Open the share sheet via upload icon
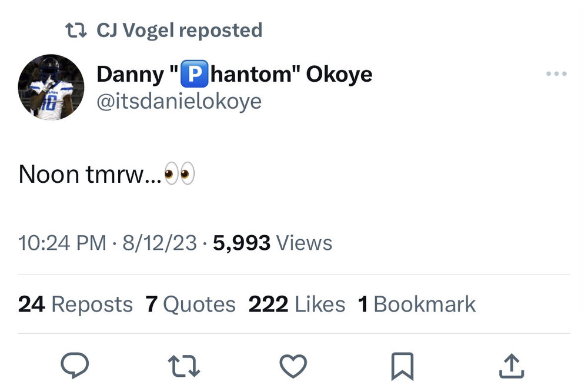This screenshot has width=588, height=385. click(x=511, y=366)
